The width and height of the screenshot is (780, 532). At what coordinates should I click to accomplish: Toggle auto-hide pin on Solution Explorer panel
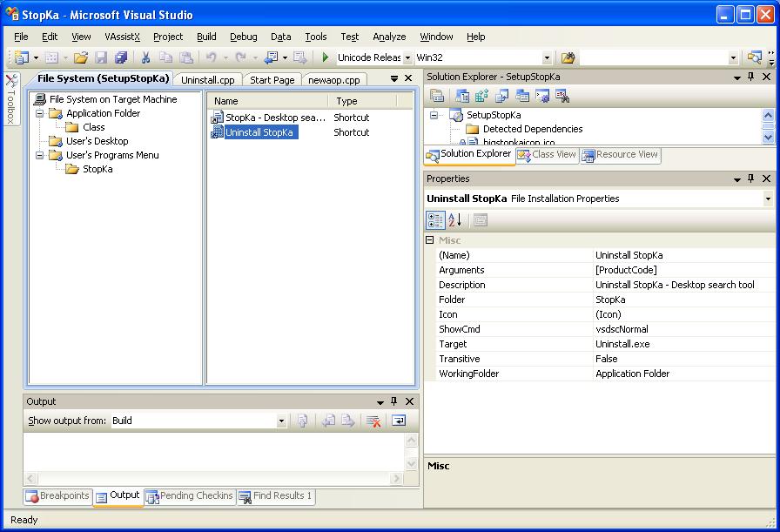pyautogui.click(x=751, y=77)
